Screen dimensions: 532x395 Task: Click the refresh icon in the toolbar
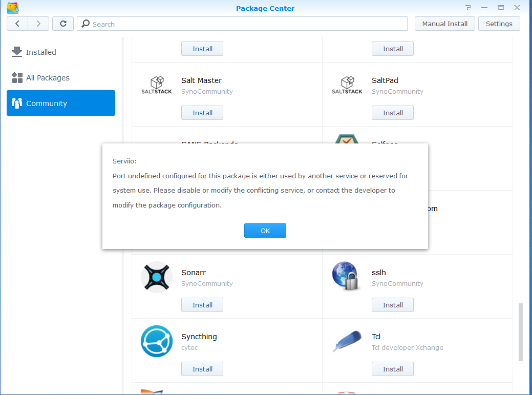(63, 24)
